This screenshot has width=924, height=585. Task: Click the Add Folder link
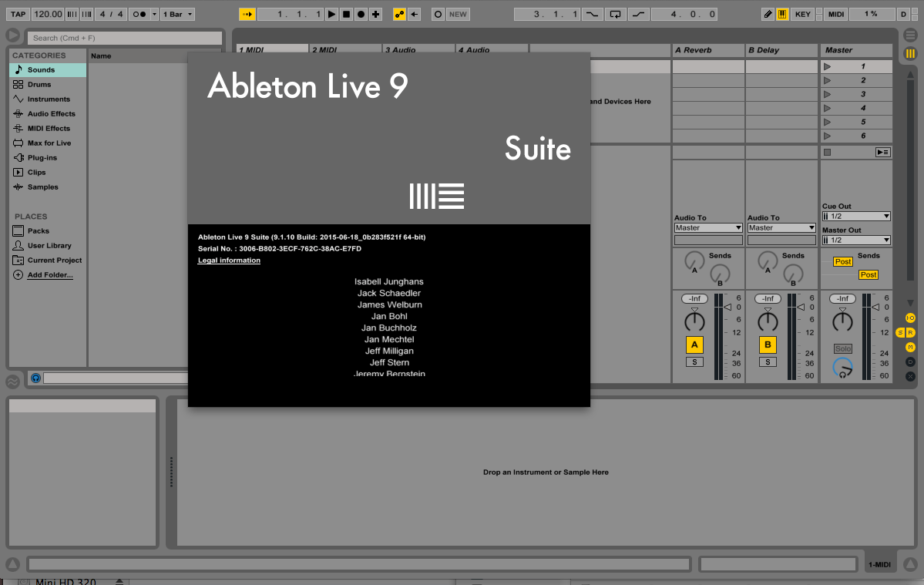click(x=50, y=275)
